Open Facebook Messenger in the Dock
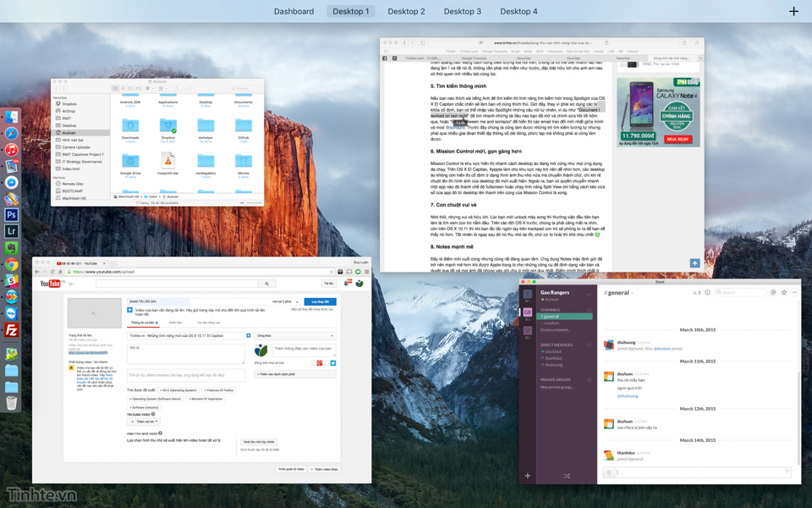 (x=11, y=183)
